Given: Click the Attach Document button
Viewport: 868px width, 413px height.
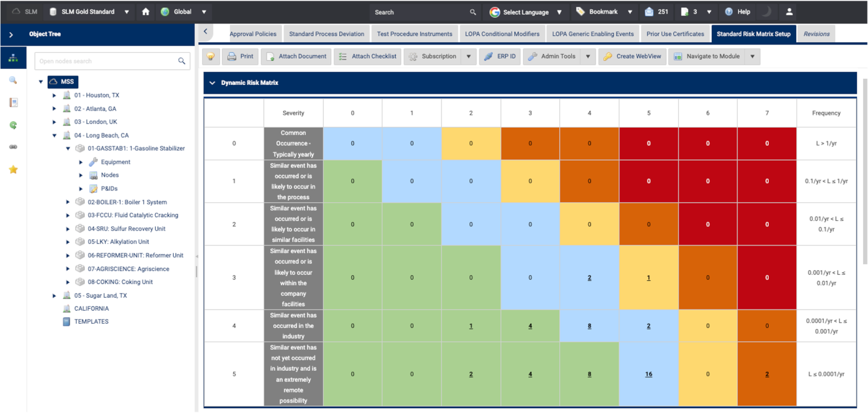Looking at the screenshot, I should [x=296, y=56].
